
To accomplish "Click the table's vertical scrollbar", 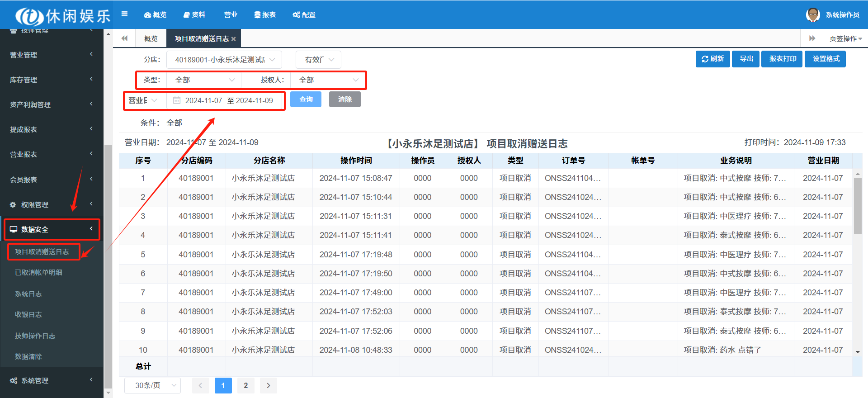I will pos(858,206).
